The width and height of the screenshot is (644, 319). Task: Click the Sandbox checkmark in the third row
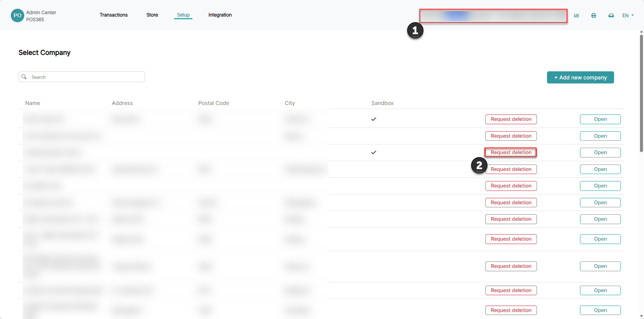pos(374,152)
